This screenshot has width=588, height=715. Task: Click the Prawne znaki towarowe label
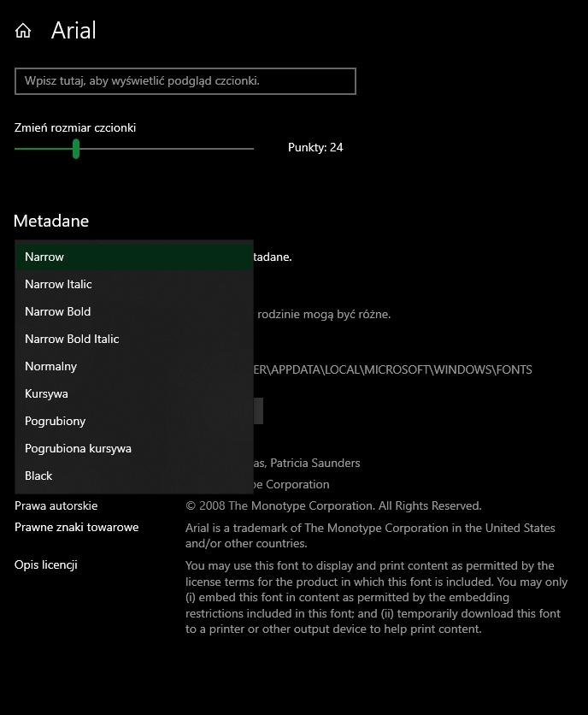76,527
